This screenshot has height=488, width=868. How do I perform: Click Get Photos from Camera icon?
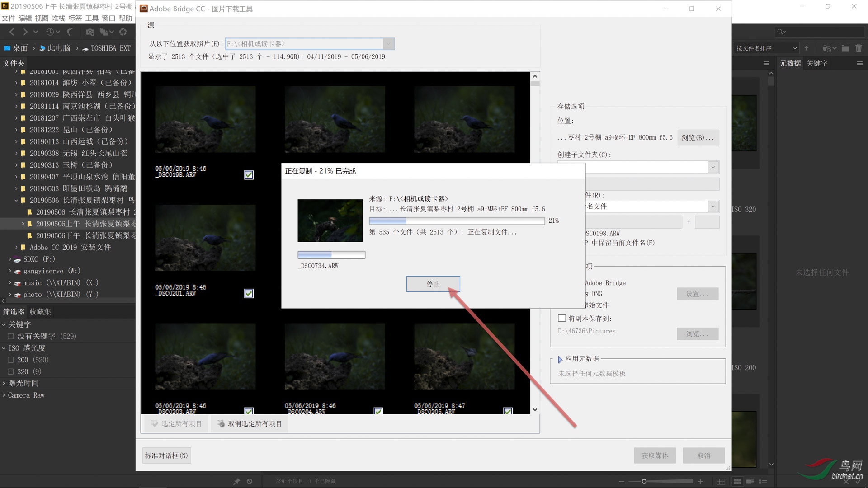[x=90, y=32]
